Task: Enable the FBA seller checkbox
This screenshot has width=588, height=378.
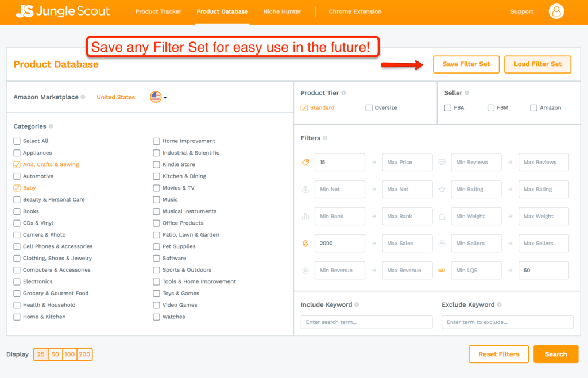Action: [448, 108]
